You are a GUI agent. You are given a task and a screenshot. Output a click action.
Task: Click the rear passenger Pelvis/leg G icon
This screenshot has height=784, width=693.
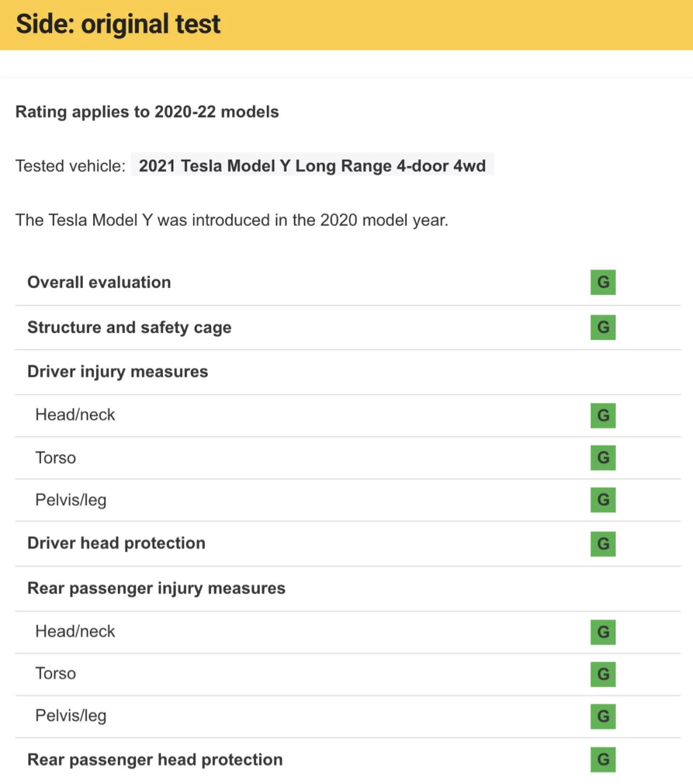coord(603,717)
